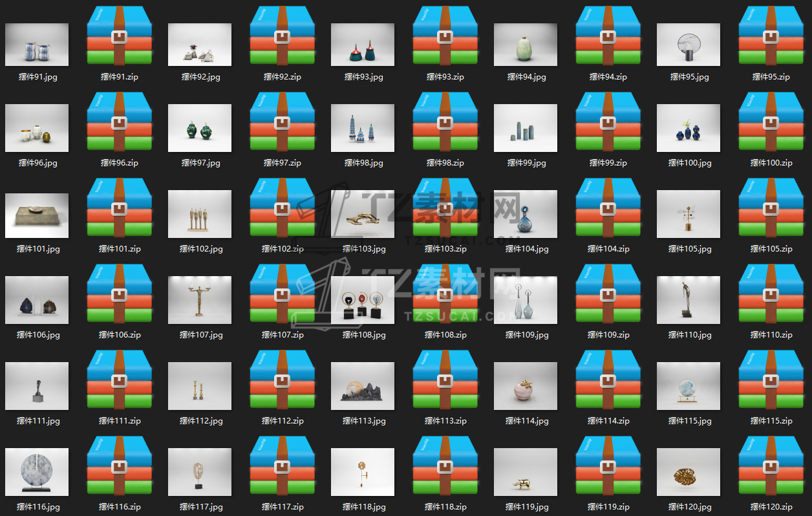Screen dimensions: 812x516
Task: Select the 摆件106.zip archive icon
Action: pyautogui.click(x=120, y=294)
